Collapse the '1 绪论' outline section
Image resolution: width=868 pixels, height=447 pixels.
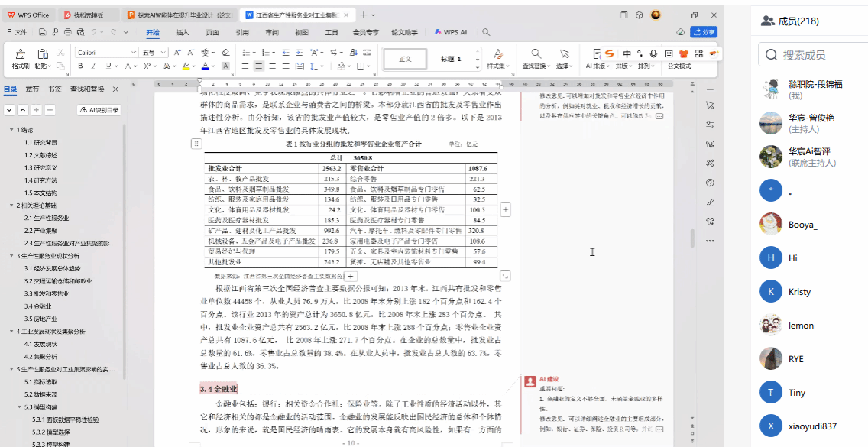coord(11,129)
